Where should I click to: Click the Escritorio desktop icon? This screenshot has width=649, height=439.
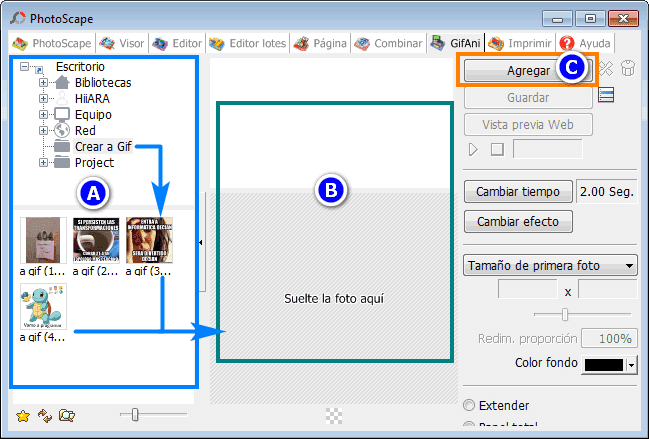(x=39, y=69)
